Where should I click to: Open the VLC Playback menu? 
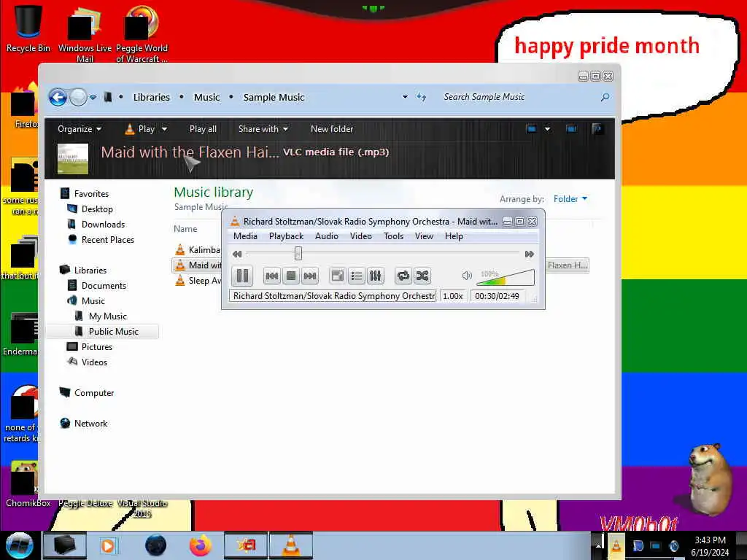286,236
